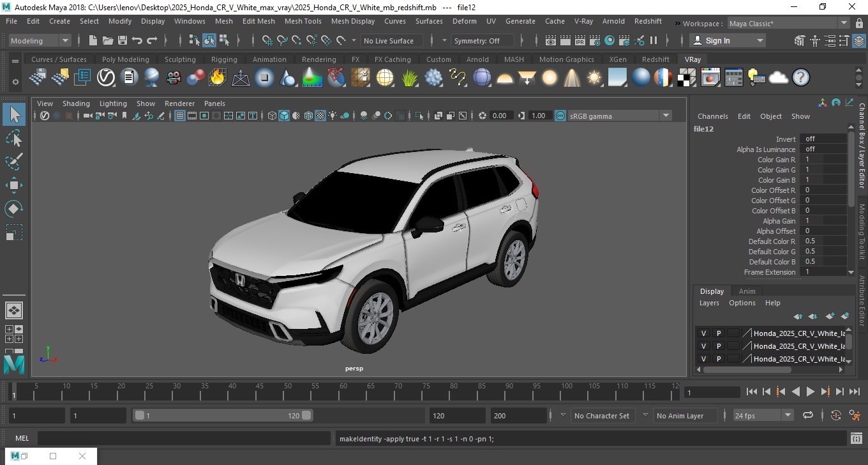
Task: Open a scene with the folder icon
Action: tap(108, 40)
